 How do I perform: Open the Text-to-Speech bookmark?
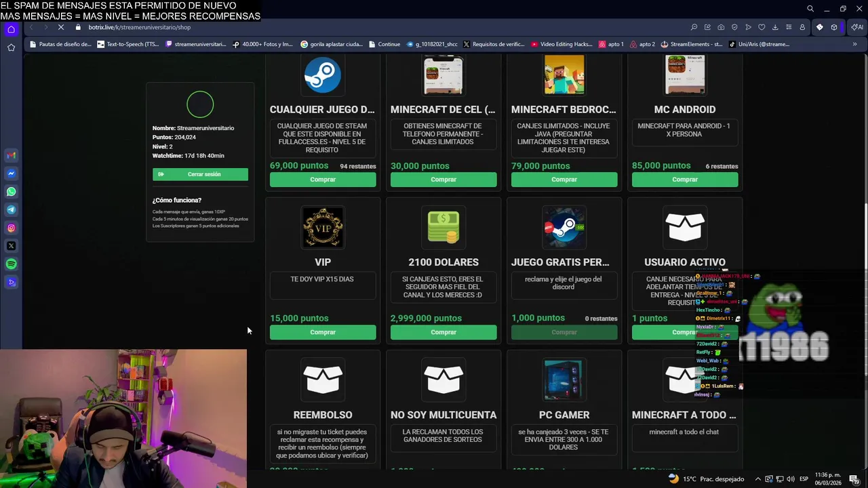click(128, 44)
